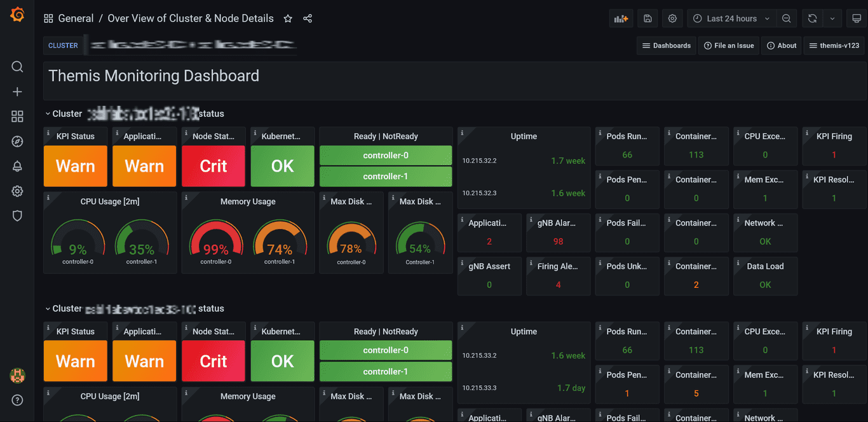Click info corner of first Uptime panel
The width and height of the screenshot is (868, 422).
coord(462,132)
